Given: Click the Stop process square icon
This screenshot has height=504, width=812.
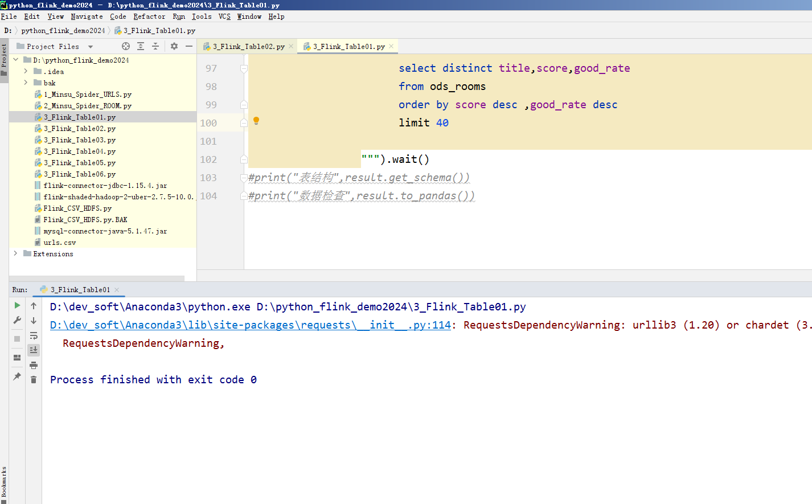Looking at the screenshot, I should coord(17,339).
